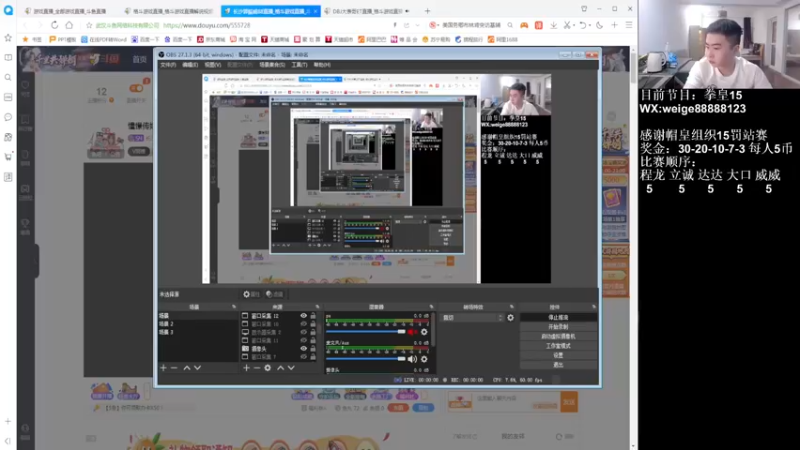
Task: Remove the selected source with the minus icon
Action: coord(257,368)
